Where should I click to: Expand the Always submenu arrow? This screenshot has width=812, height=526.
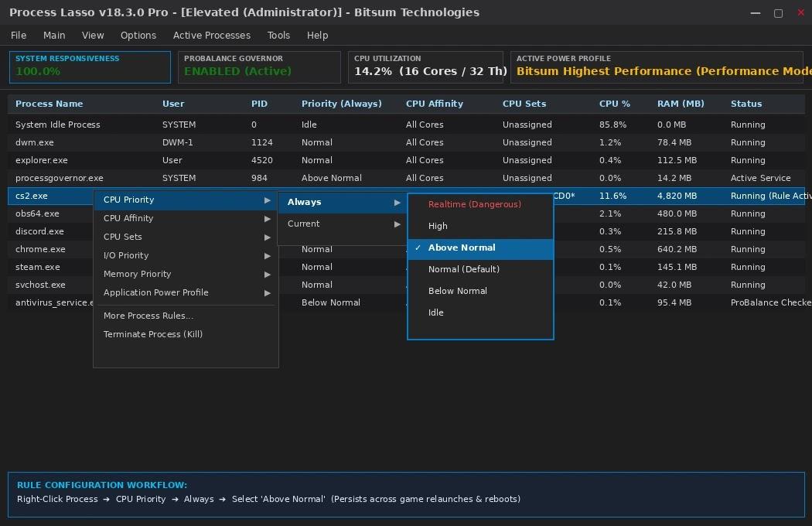point(397,203)
